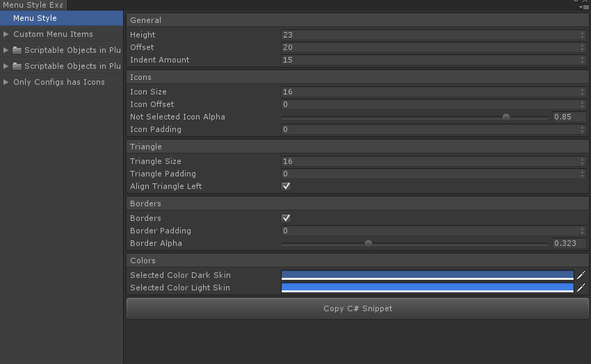
Task: Edit the Indent Amount field
Action: (x=433, y=60)
